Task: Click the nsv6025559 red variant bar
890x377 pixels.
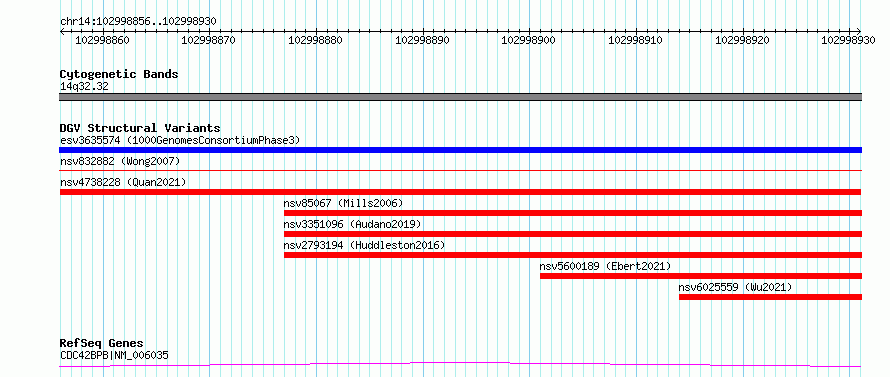Action: [x=770, y=297]
